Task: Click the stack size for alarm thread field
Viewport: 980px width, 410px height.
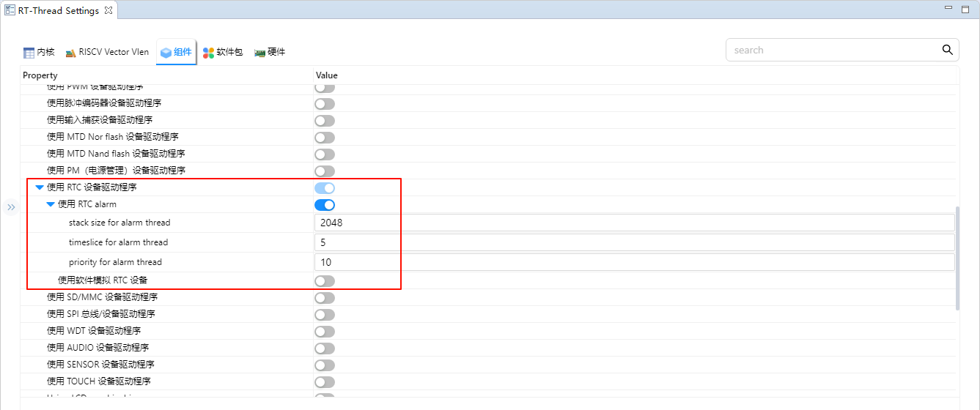Action: tap(634, 223)
